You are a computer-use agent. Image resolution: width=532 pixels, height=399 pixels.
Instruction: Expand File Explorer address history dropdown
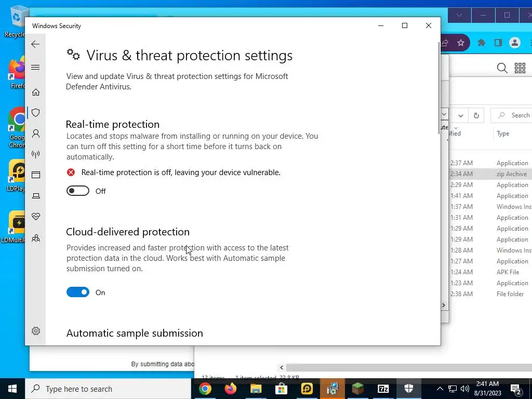click(460, 116)
